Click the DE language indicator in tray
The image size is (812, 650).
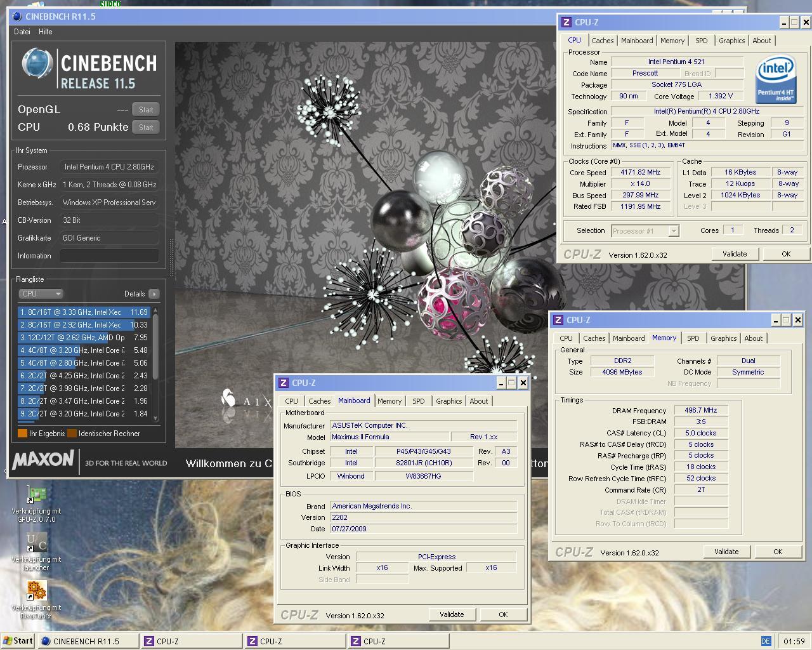[766, 641]
